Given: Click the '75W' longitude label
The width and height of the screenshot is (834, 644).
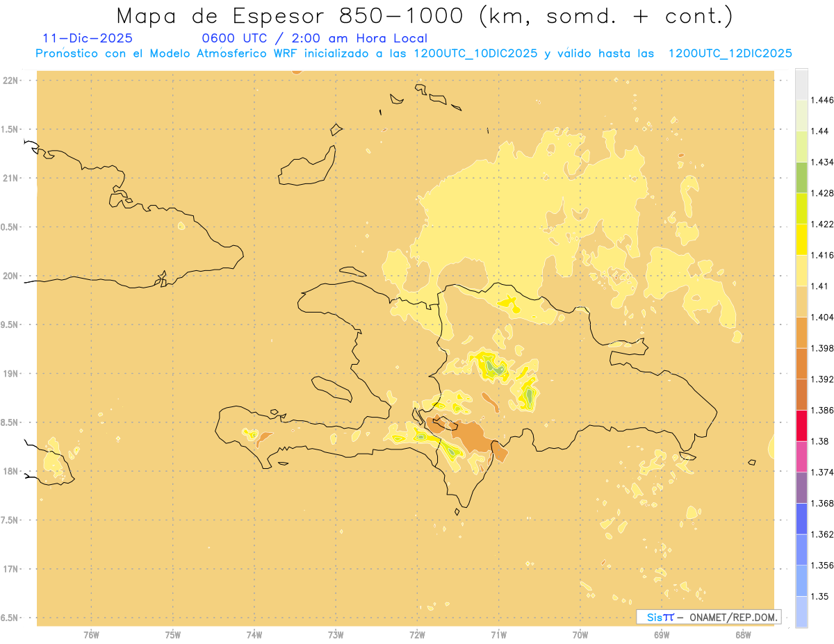Looking at the screenshot, I should [x=173, y=635].
